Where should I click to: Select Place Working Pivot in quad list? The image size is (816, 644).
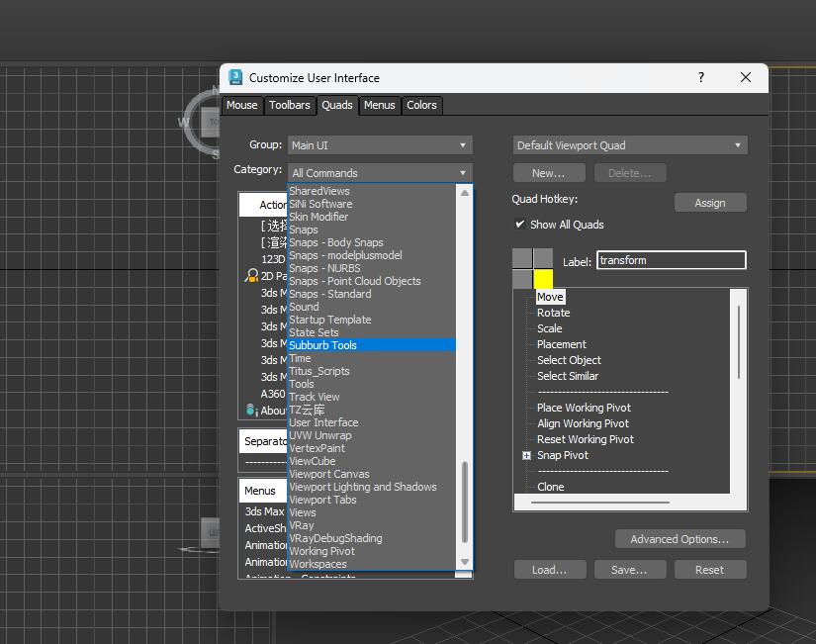point(584,408)
